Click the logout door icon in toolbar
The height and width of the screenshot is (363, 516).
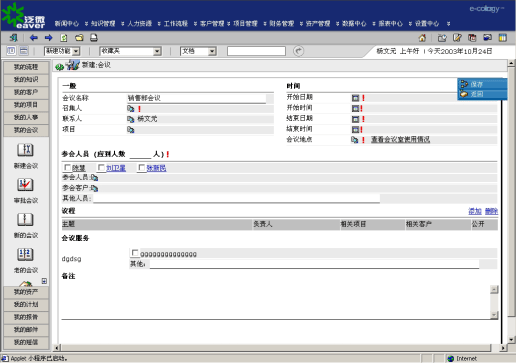point(13,38)
